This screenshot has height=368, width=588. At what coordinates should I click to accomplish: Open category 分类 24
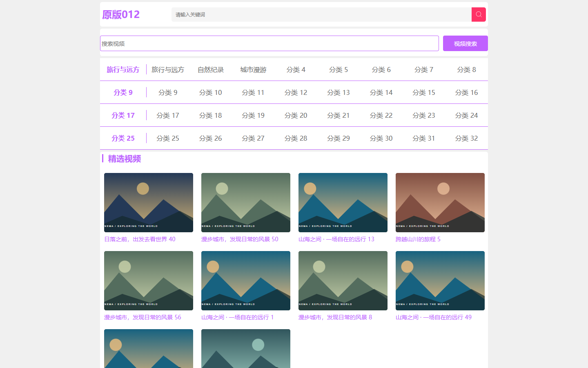coord(467,115)
